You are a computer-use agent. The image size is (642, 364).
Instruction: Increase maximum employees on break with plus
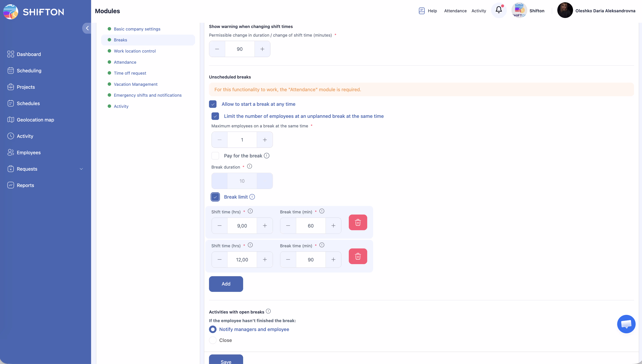(x=265, y=140)
